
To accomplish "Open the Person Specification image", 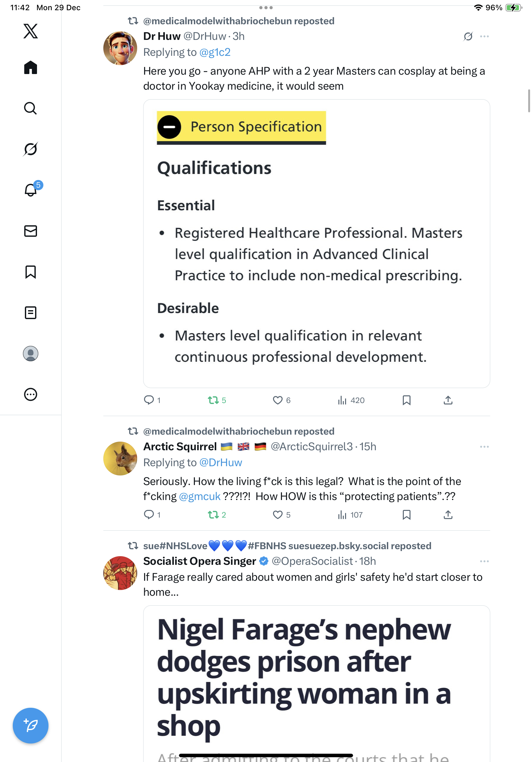I will click(316, 243).
